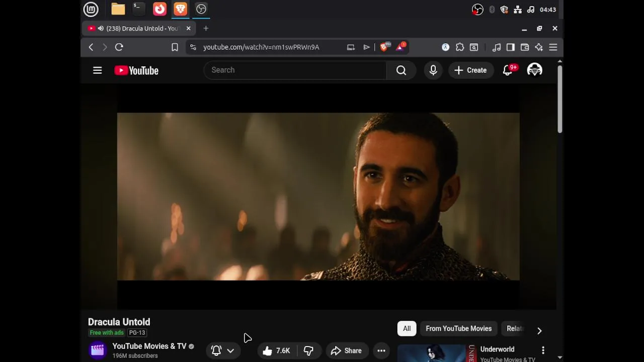Click the scrollbar down arrow
This screenshot has width=644, height=362.
coord(559,357)
